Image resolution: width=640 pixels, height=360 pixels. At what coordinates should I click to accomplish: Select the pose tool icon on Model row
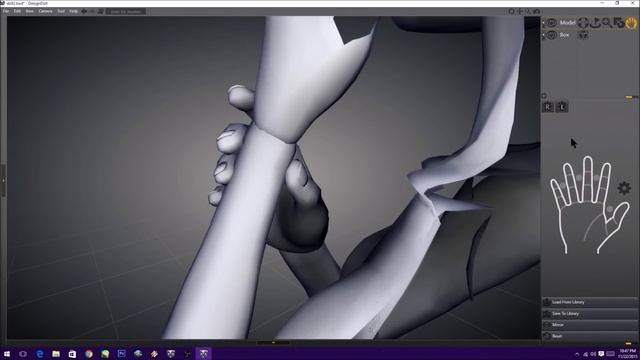click(x=595, y=23)
